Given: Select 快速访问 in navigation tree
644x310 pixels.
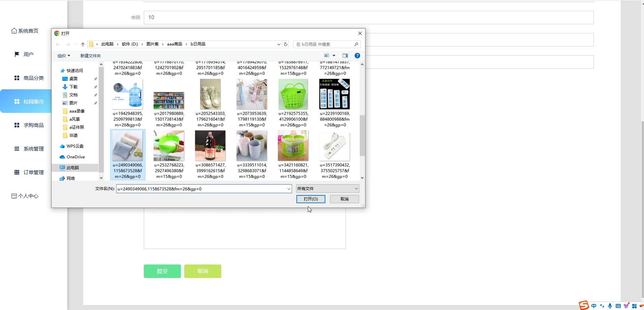Looking at the screenshot, I should (71, 71).
